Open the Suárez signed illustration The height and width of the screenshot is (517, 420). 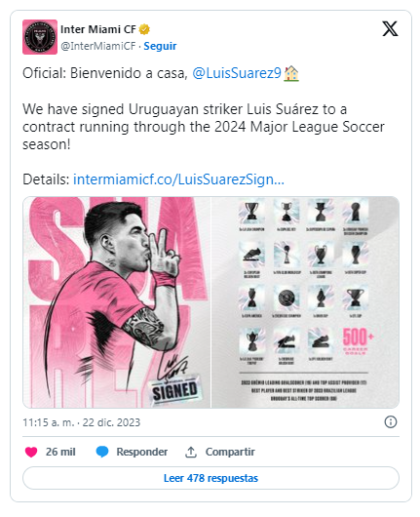117,302
